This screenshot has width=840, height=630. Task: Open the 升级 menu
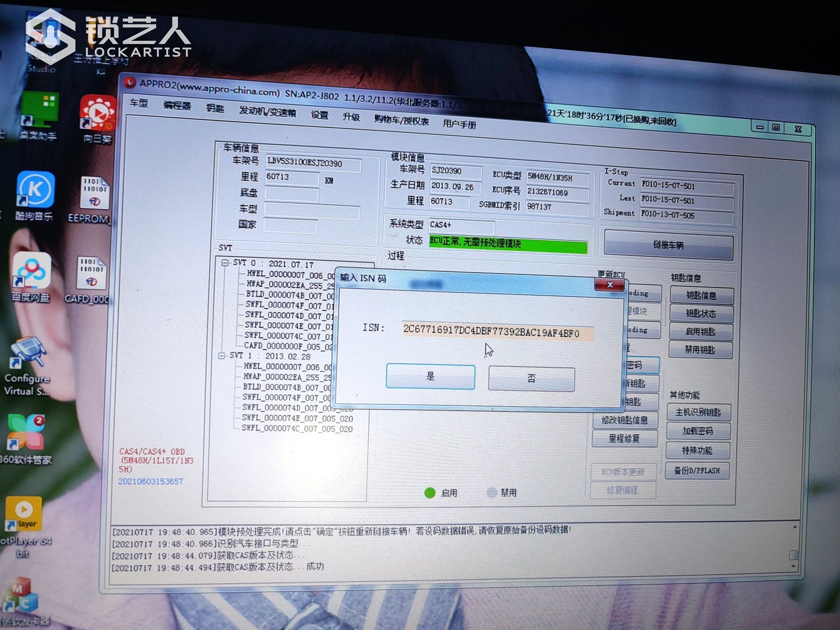pos(351,117)
